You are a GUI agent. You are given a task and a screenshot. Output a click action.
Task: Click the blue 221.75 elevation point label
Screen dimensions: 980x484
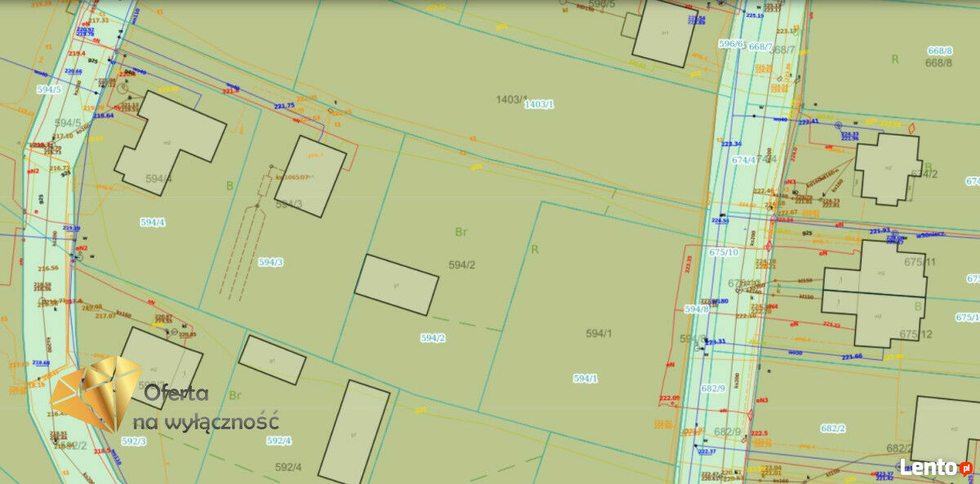pos(284,106)
